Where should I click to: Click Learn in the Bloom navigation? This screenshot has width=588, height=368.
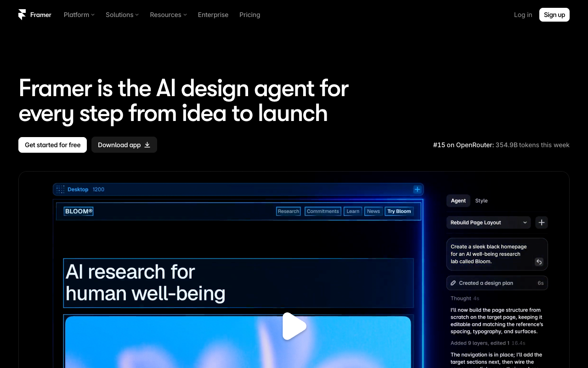coord(353,211)
